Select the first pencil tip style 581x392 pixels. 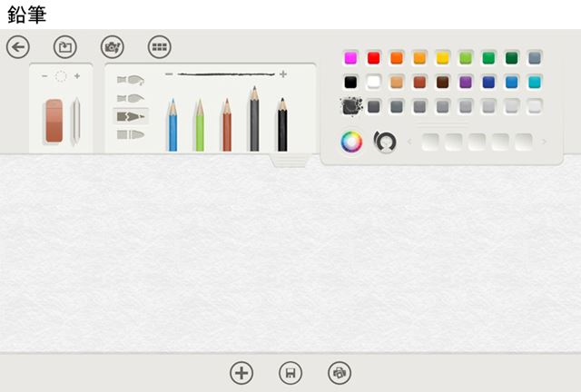tap(131, 80)
